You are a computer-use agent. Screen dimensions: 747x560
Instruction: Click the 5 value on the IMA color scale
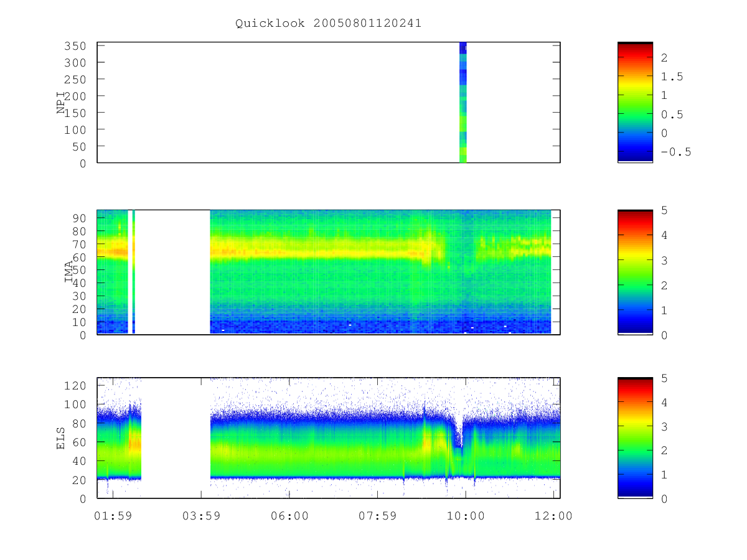tap(664, 210)
